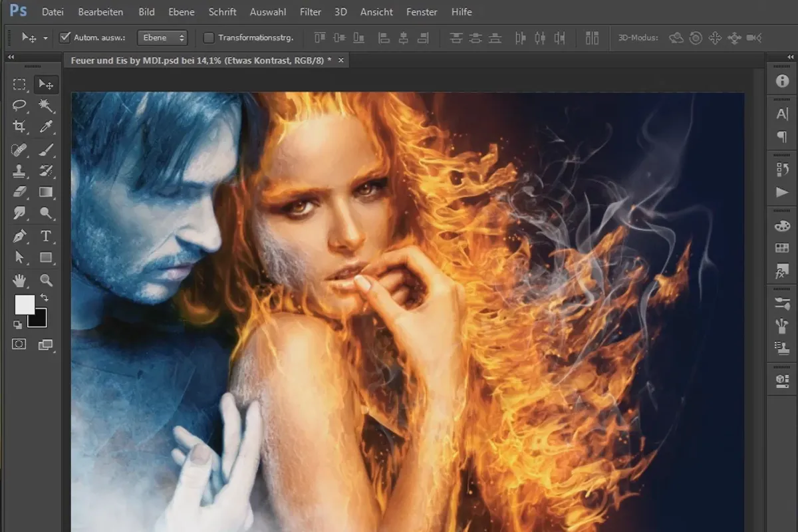Image resolution: width=798 pixels, height=532 pixels.
Task: Select the Horizontal Type tool
Action: 46,235
